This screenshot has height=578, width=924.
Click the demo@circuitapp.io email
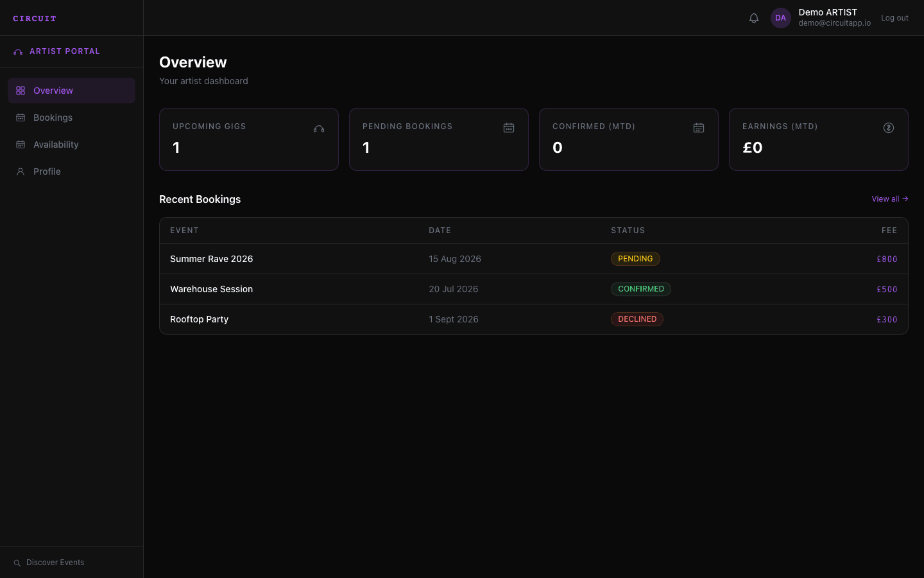834,23
